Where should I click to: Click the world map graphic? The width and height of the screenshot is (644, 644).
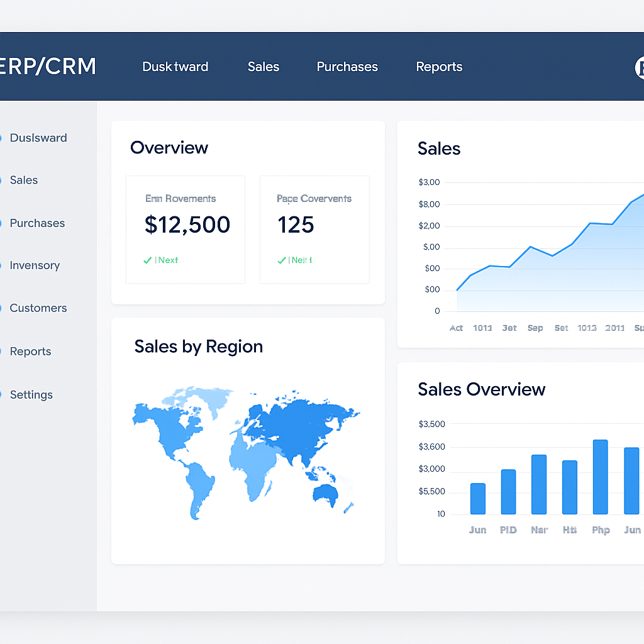click(x=246, y=453)
